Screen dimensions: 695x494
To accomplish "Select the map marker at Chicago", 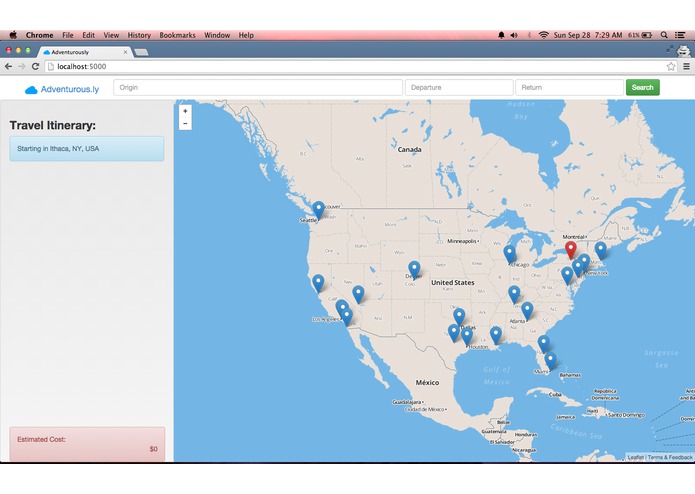I will pos(509,254).
